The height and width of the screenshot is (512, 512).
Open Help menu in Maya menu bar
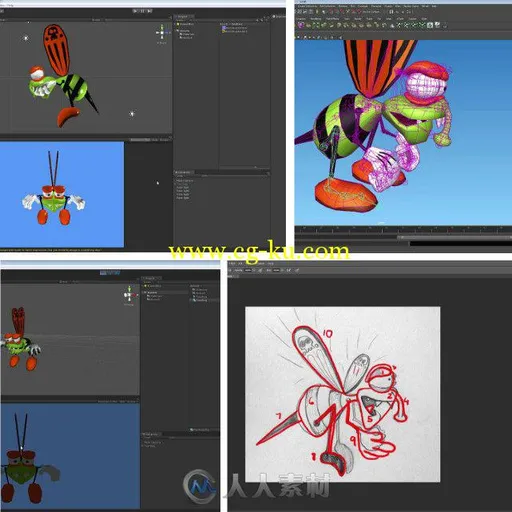pos(434,6)
